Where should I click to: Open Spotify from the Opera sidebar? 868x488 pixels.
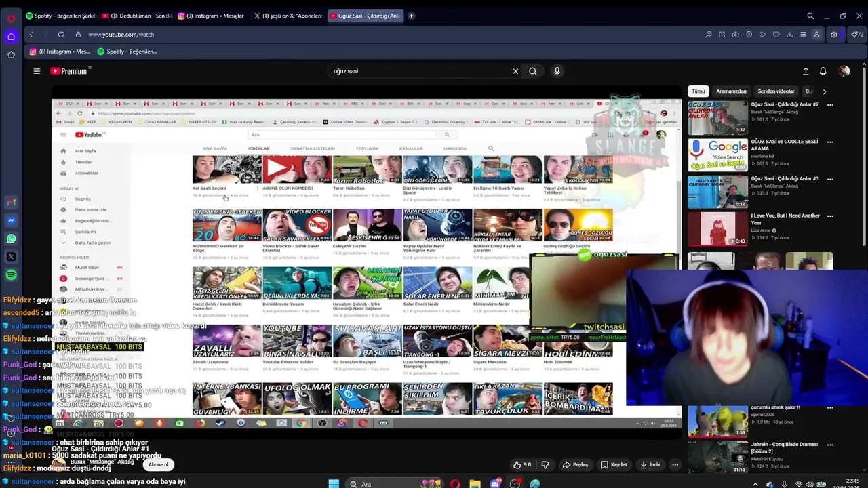tap(11, 275)
